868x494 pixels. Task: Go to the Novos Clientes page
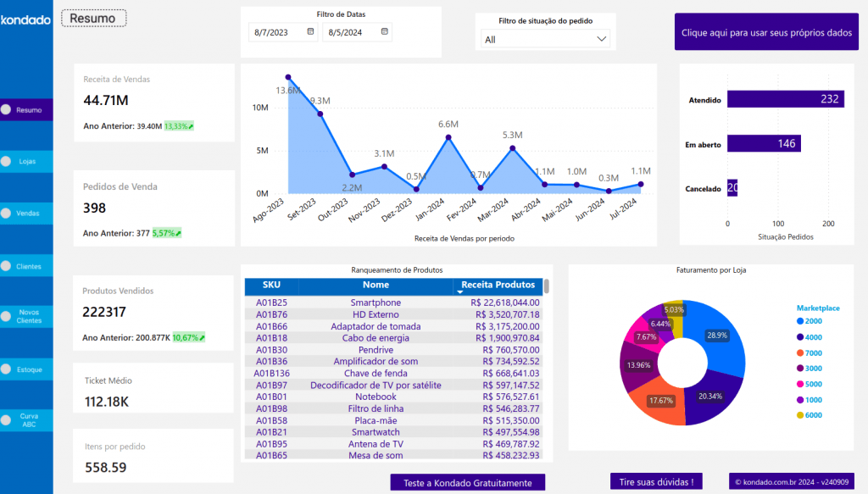click(x=29, y=316)
